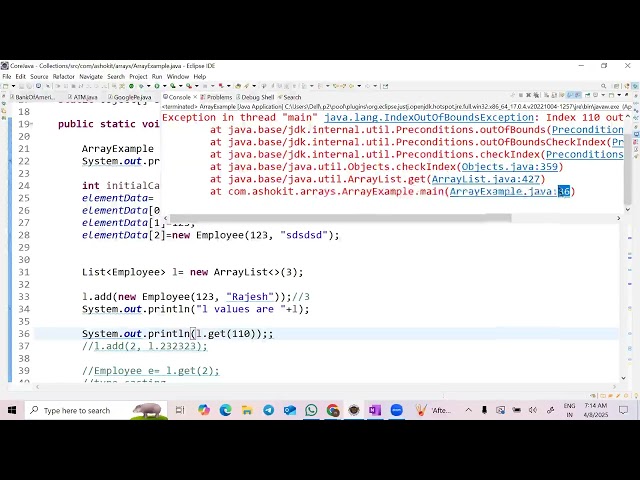Open File Explorer from taskbar
The height and width of the screenshot is (480, 640).
(247, 410)
